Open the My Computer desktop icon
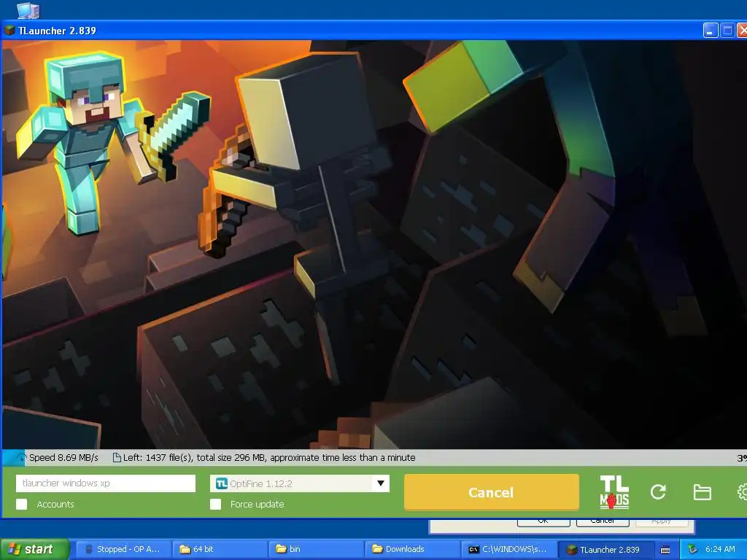The image size is (747, 560). coord(28,9)
